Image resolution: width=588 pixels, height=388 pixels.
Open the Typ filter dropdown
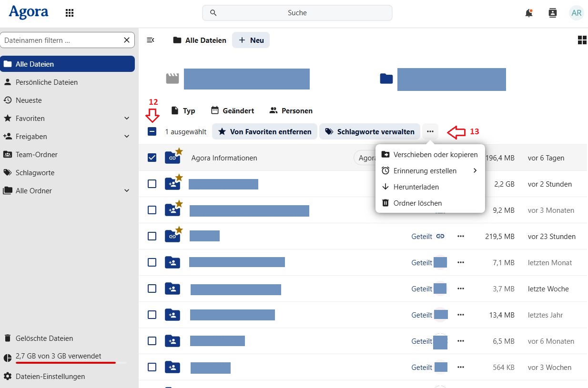(x=183, y=110)
